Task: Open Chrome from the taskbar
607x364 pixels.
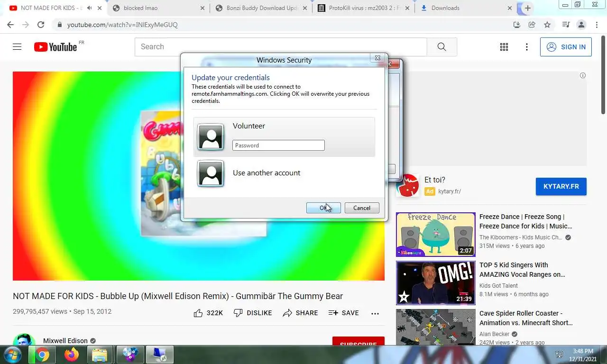Action: [42, 355]
